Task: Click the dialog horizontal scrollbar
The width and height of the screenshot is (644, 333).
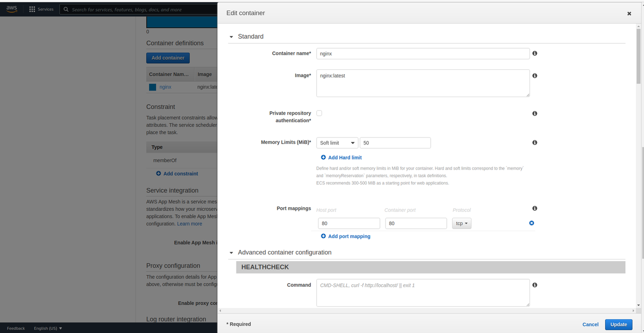Action: (x=428, y=310)
